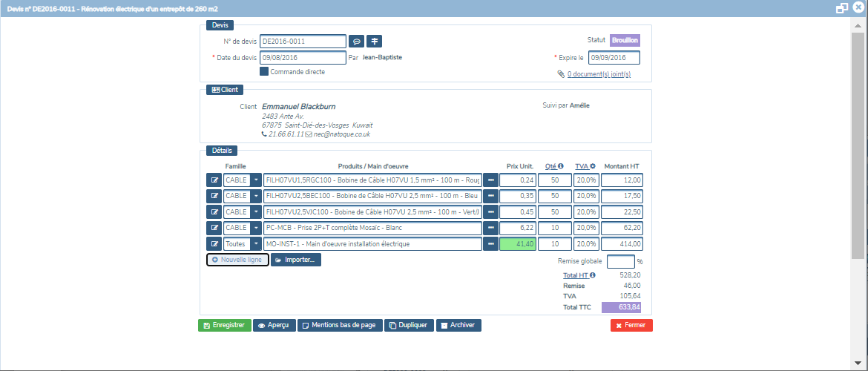
Task: Open the Toutes family dropdown arrow
Action: click(256, 243)
